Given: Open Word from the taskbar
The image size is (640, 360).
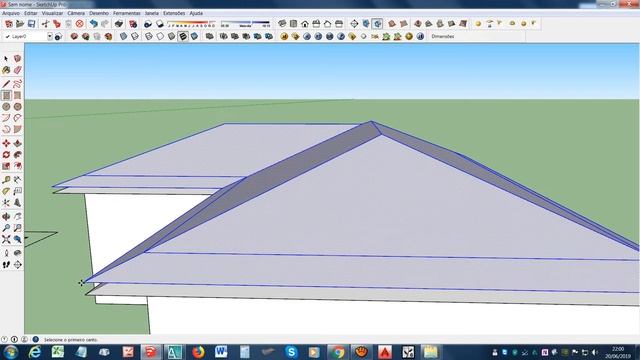Looking at the screenshot, I should click(x=221, y=352).
